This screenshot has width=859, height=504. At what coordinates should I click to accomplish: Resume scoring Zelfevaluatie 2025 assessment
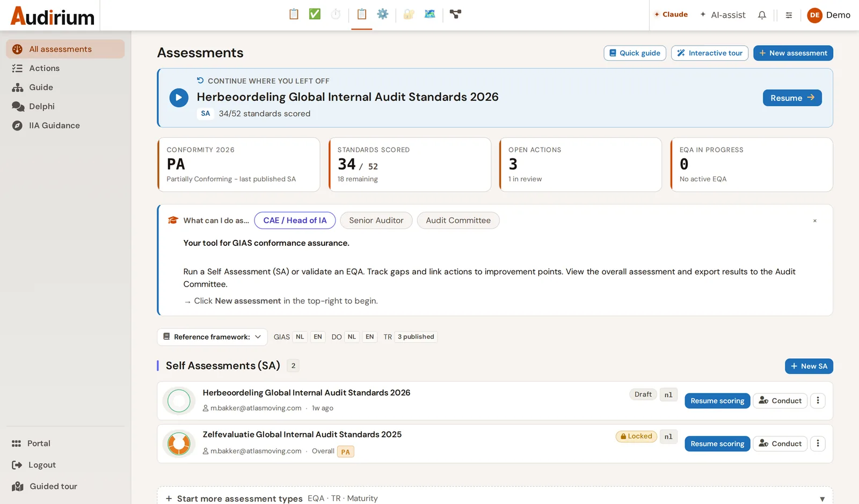click(x=717, y=444)
